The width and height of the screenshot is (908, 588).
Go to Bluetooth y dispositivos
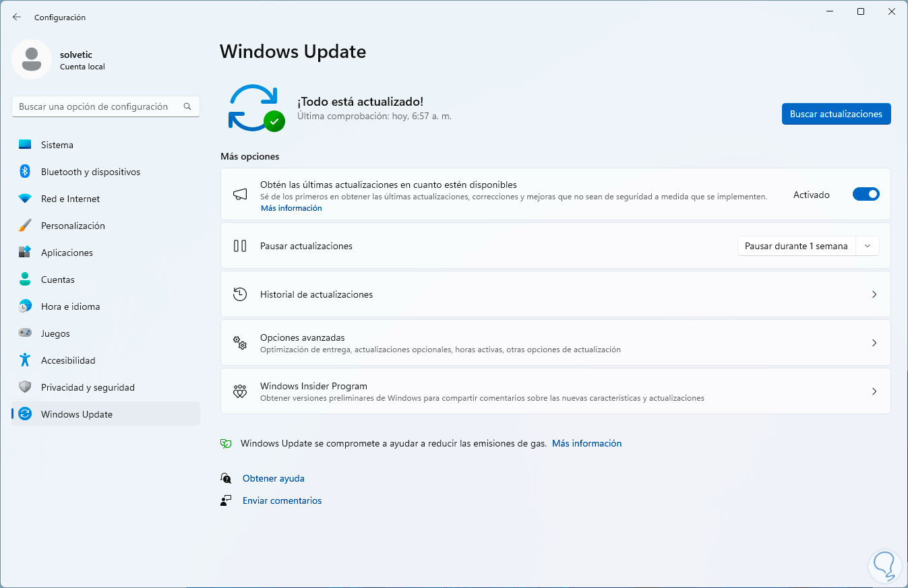(x=106, y=172)
